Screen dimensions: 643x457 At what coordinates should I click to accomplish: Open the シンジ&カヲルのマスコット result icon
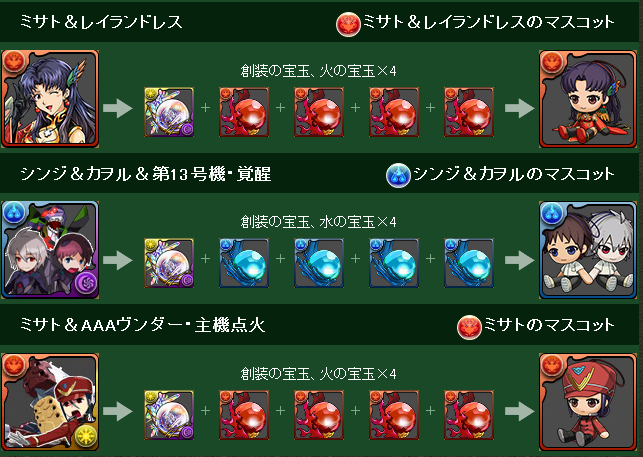[x=588, y=250]
